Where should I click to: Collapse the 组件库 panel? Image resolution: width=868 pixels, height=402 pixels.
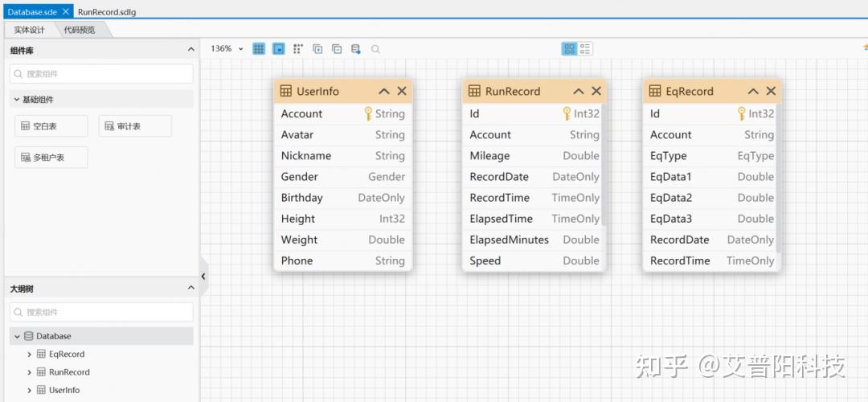[191, 50]
